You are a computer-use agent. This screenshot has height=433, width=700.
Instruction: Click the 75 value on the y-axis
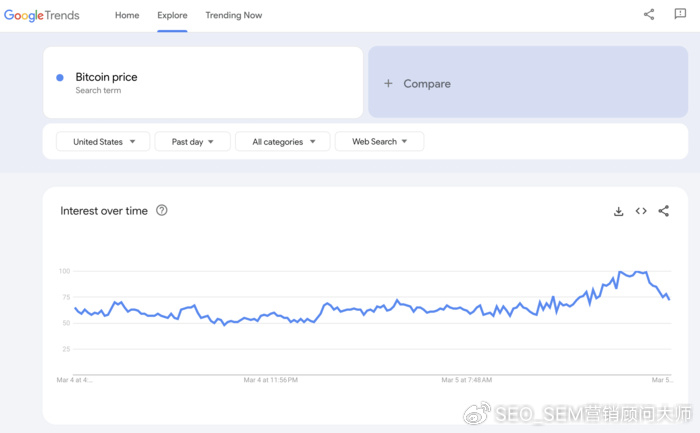pos(66,297)
